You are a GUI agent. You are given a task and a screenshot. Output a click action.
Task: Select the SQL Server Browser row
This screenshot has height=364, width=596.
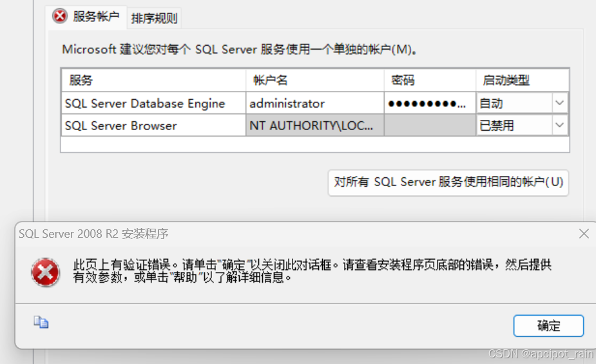point(153,125)
